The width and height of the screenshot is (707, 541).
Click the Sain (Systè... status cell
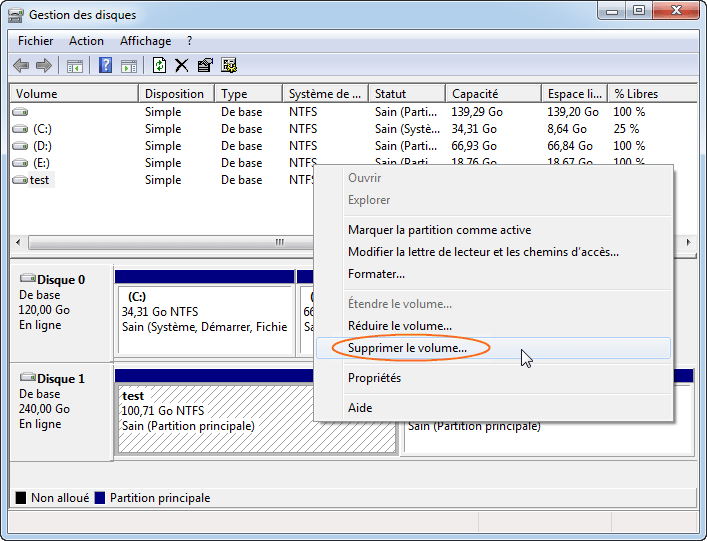point(407,129)
